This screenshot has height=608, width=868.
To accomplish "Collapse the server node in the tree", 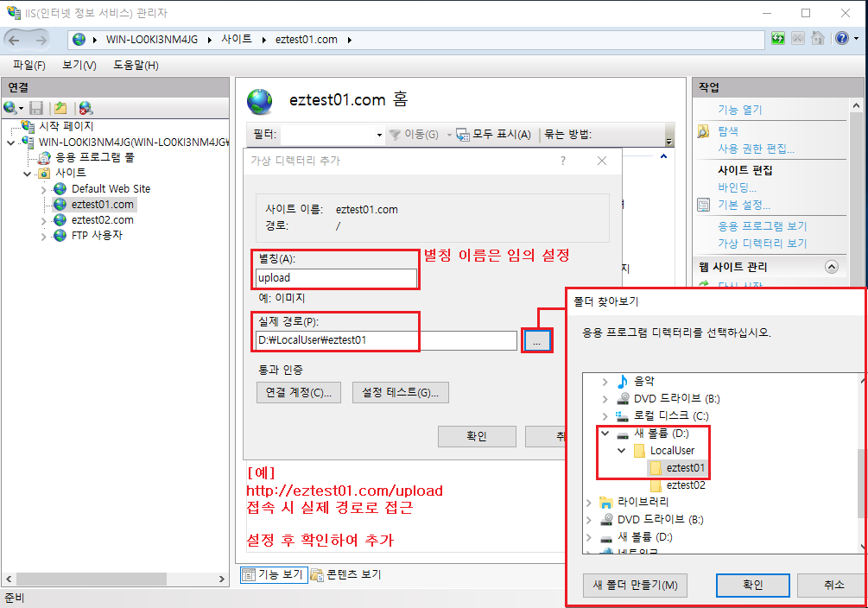I will coord(11,142).
